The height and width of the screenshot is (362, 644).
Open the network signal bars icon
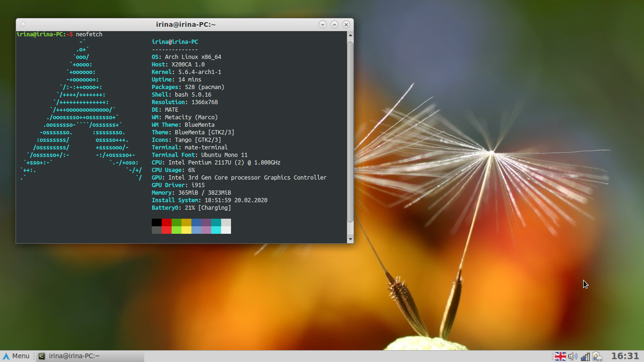586,356
